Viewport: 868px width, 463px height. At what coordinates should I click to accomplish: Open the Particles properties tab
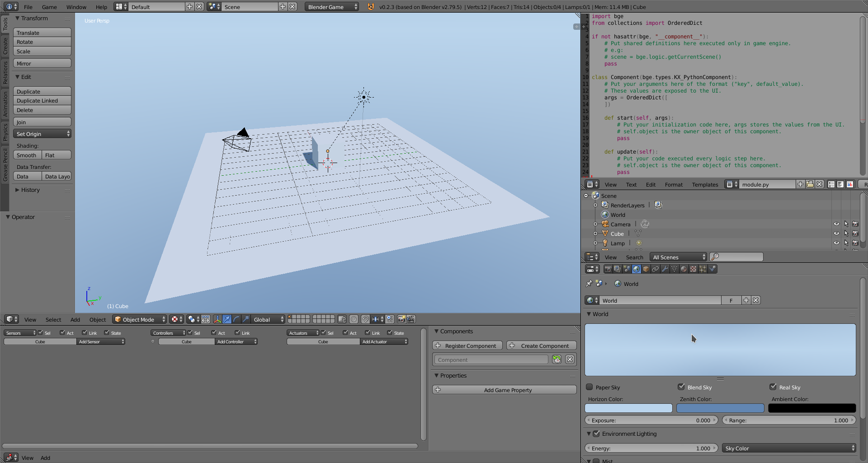coord(703,269)
